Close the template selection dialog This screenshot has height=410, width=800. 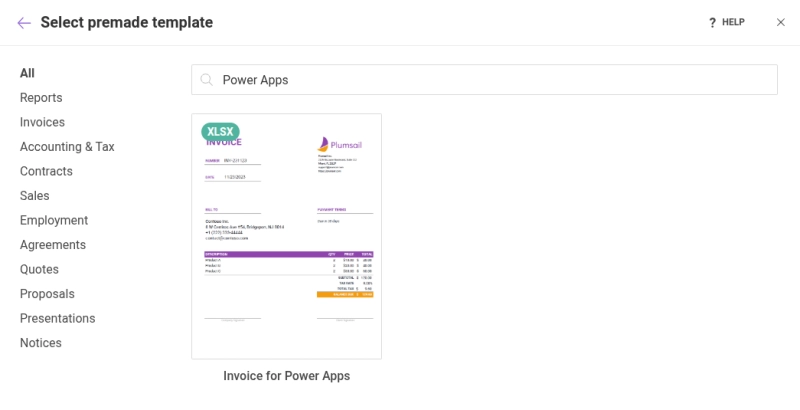tap(781, 22)
